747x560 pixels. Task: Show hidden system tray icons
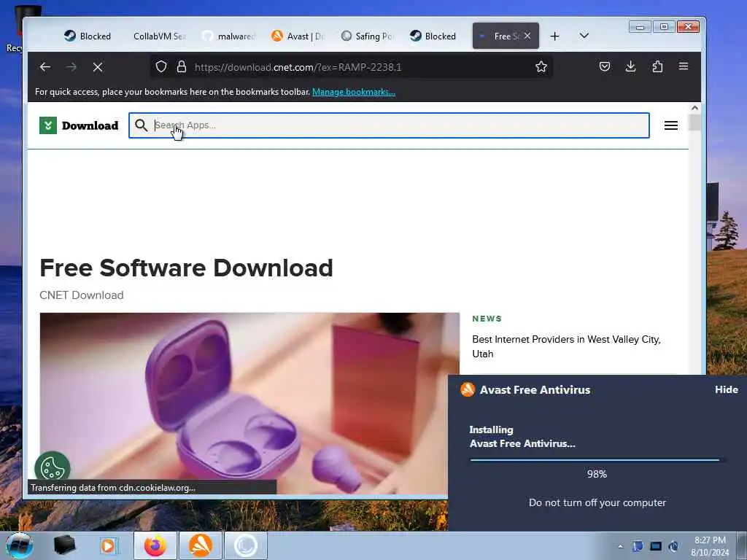[x=620, y=546]
